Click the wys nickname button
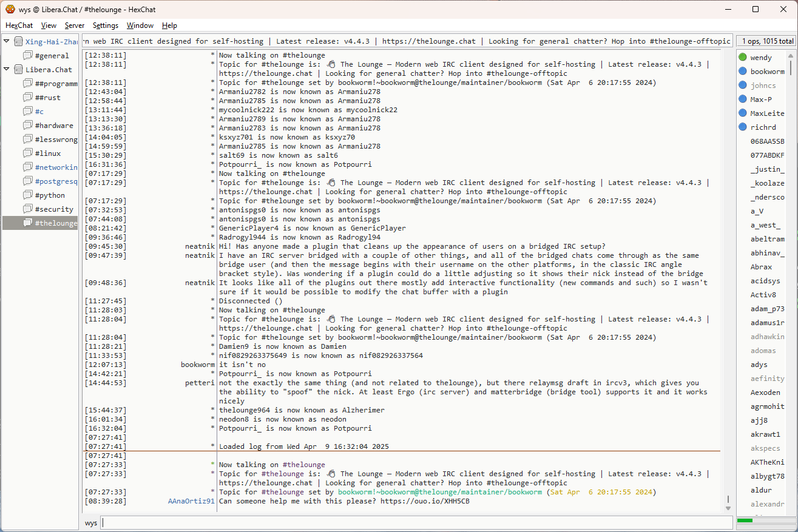 click(x=91, y=523)
